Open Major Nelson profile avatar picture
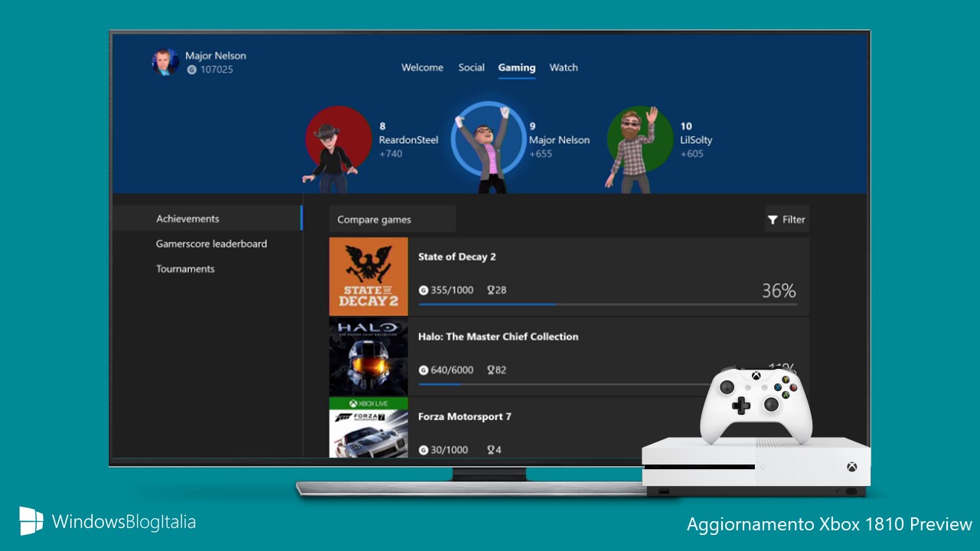Viewport: 980px width, 551px height. coord(165,62)
